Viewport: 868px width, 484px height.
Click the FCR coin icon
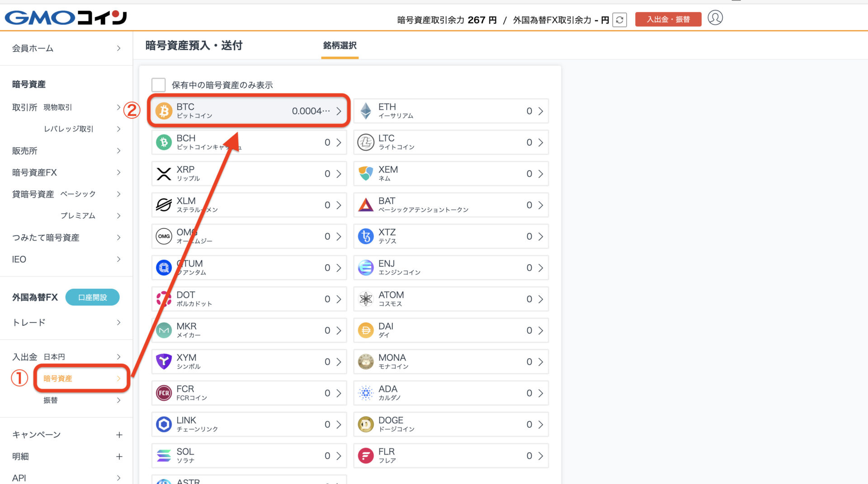click(x=164, y=393)
